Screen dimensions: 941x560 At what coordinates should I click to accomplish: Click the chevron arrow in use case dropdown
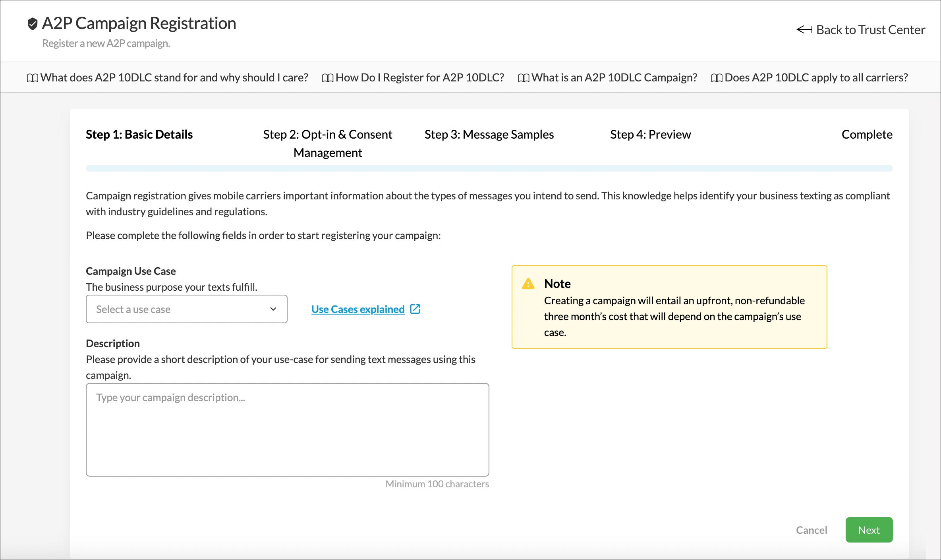(x=273, y=309)
